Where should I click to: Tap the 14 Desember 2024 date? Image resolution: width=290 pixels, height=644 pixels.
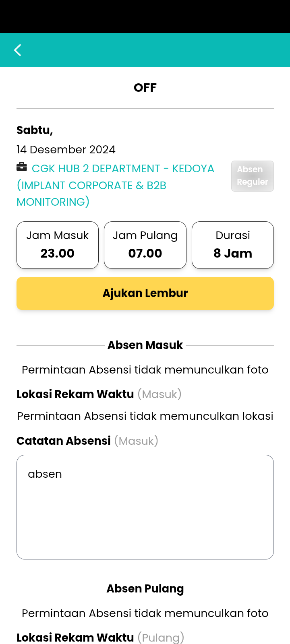pyautogui.click(x=66, y=150)
